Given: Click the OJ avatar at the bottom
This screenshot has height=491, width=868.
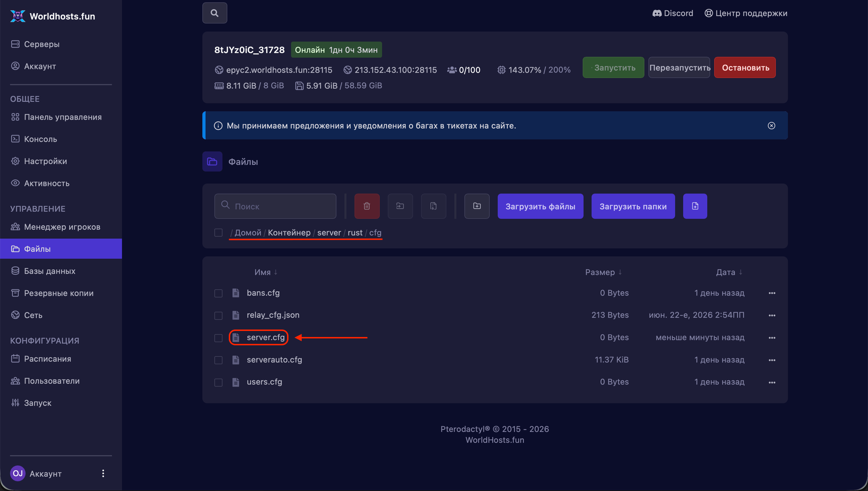Looking at the screenshot, I should point(18,474).
